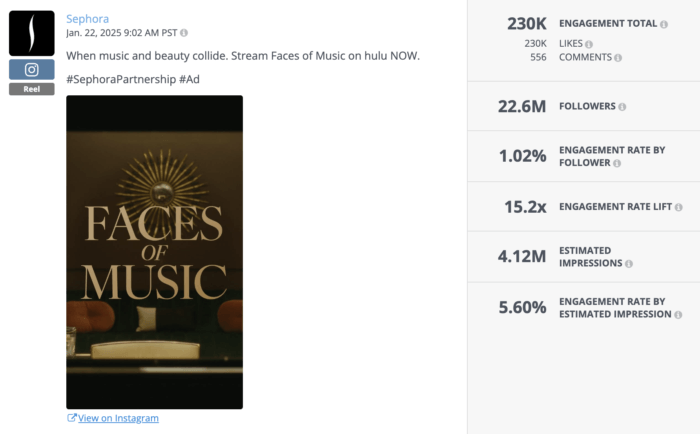This screenshot has height=434, width=700.
Task: Click View on Instagram link
Action: pos(118,418)
